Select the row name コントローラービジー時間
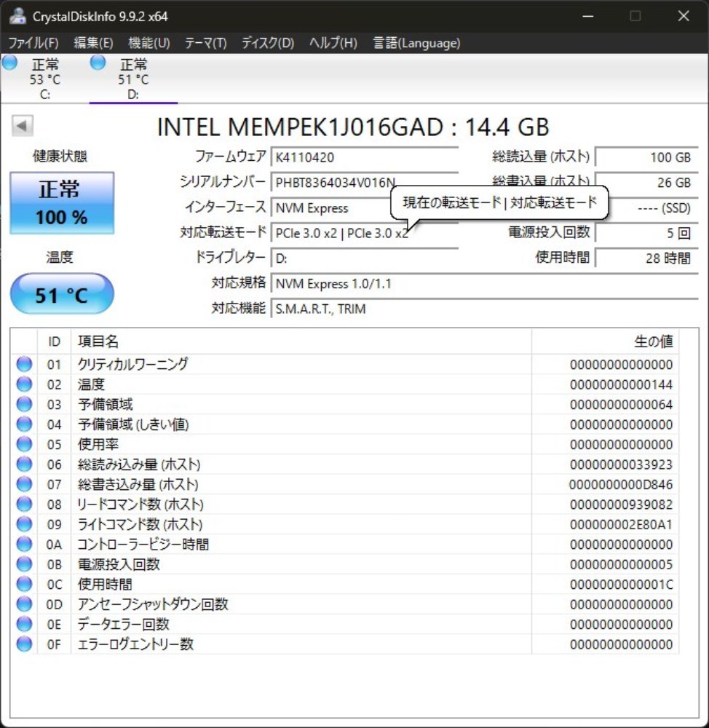 (x=143, y=544)
